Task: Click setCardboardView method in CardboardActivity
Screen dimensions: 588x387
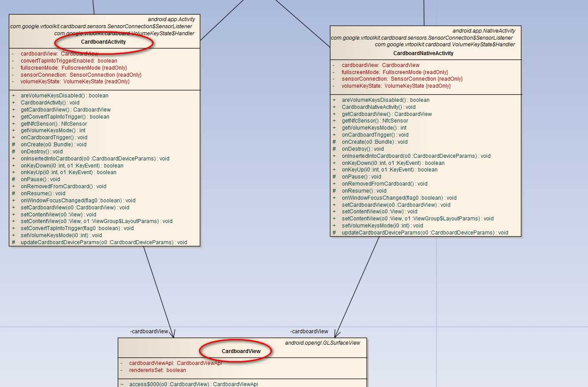Action: click(75, 208)
